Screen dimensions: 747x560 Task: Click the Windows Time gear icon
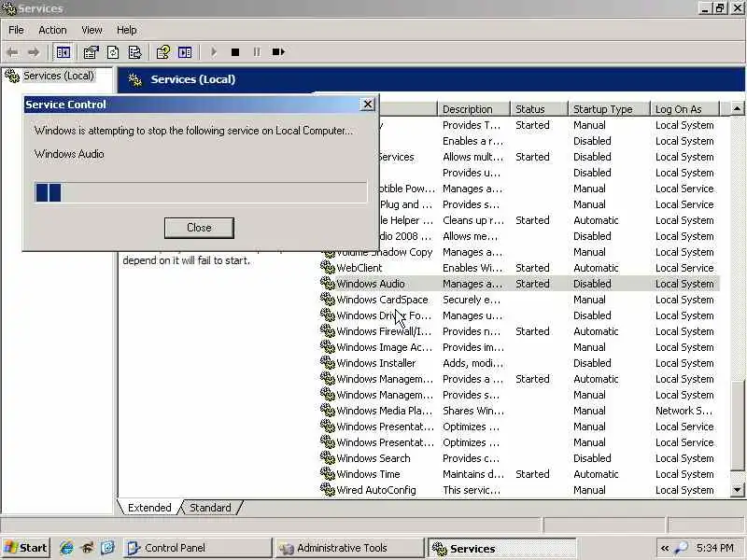(x=328, y=473)
